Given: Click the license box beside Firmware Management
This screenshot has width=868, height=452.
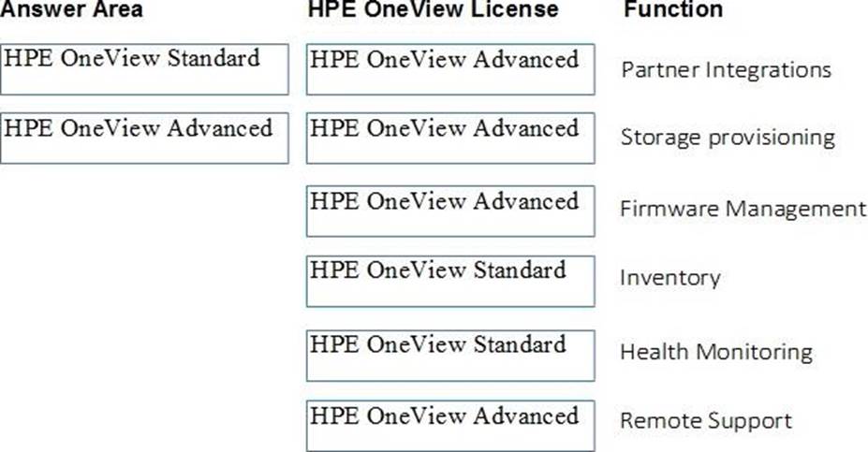Looking at the screenshot, I should (x=449, y=211).
